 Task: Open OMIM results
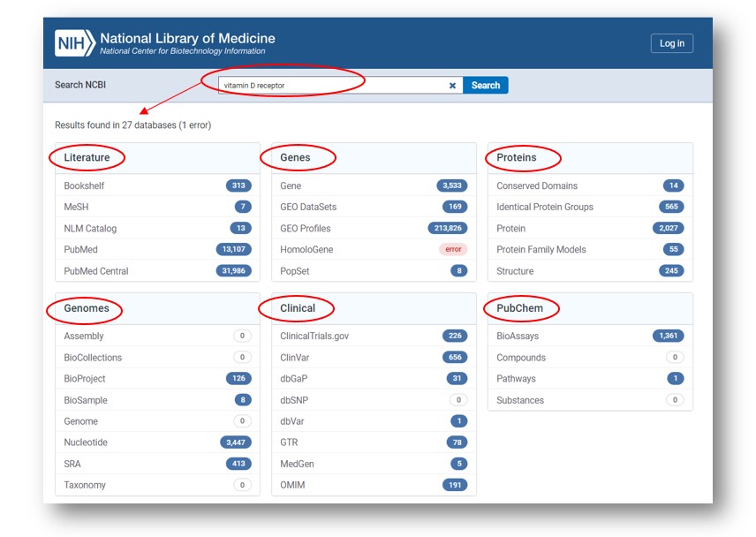tap(374, 485)
